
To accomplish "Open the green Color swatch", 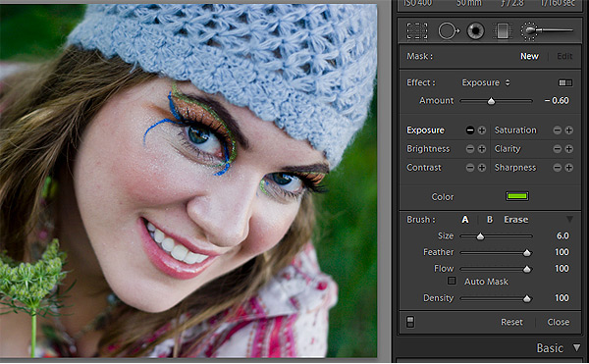I will click(x=517, y=196).
